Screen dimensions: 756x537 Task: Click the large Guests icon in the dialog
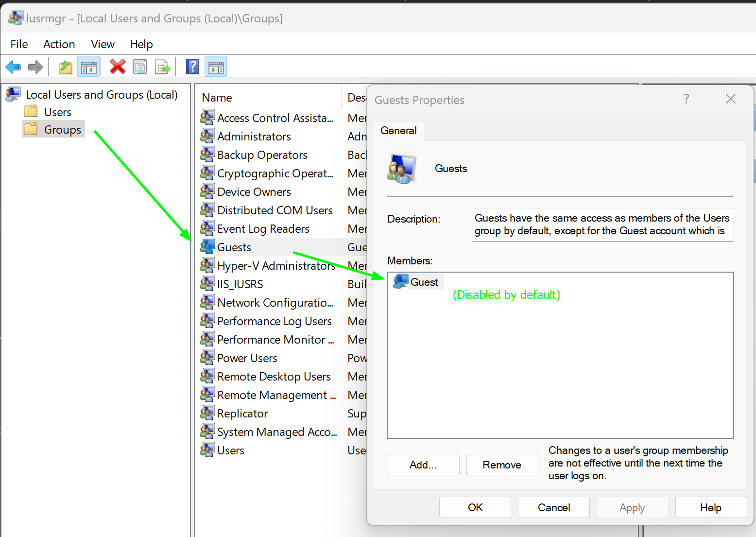[402, 169]
